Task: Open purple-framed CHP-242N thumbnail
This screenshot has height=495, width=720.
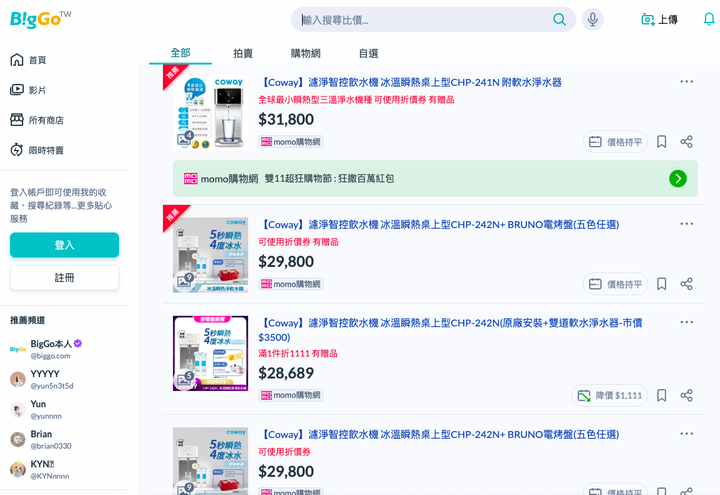Action: 210,353
